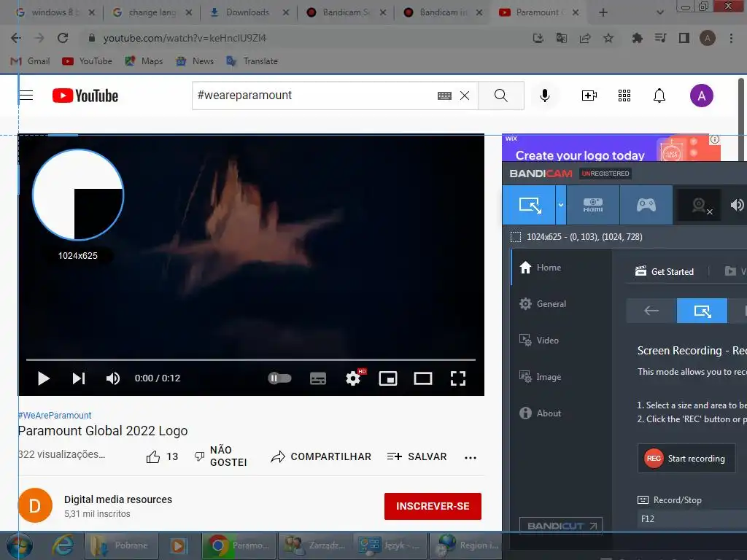Viewport: 747px width, 560px height.
Task: Click the INSCREVER-SE subscribe button
Action: (433, 506)
